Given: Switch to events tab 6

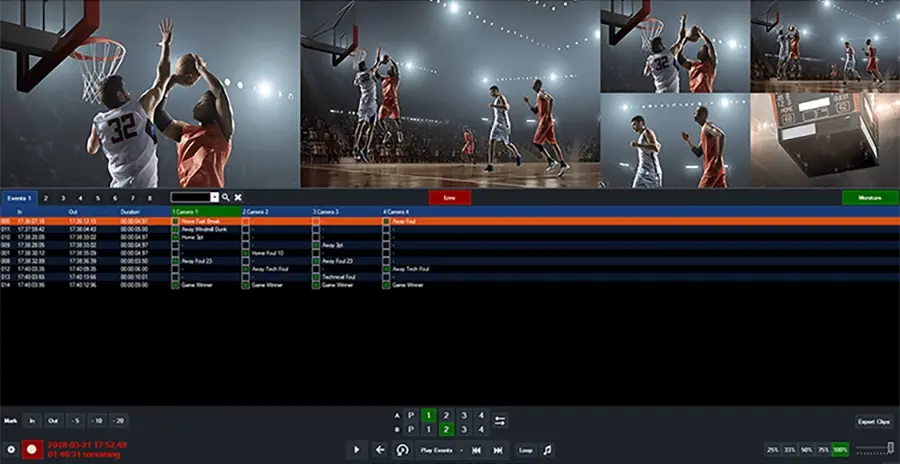Looking at the screenshot, I should (115, 198).
